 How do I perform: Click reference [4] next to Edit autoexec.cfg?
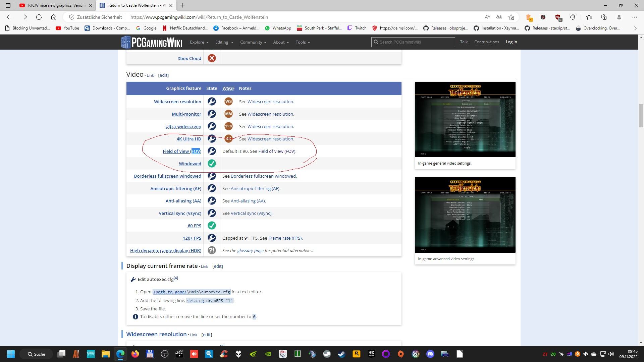coord(176,278)
